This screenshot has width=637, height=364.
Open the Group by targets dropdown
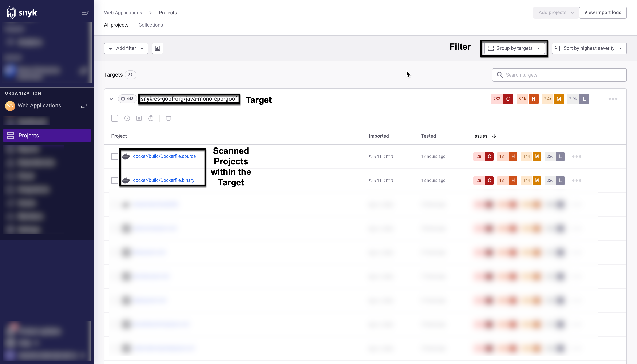(514, 48)
